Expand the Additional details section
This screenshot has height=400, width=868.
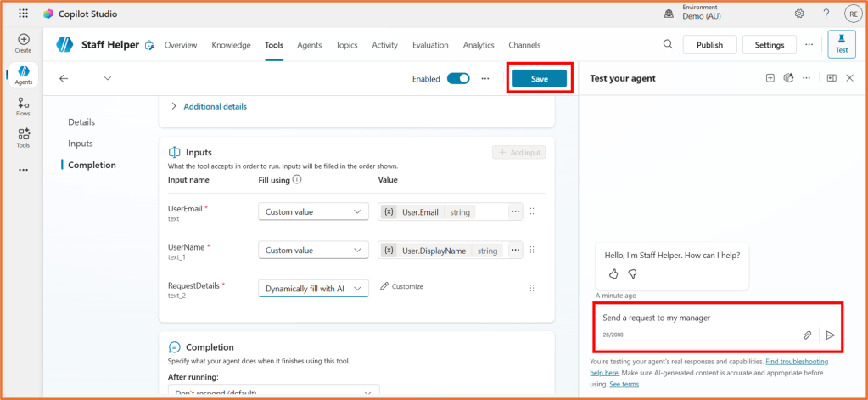(214, 106)
